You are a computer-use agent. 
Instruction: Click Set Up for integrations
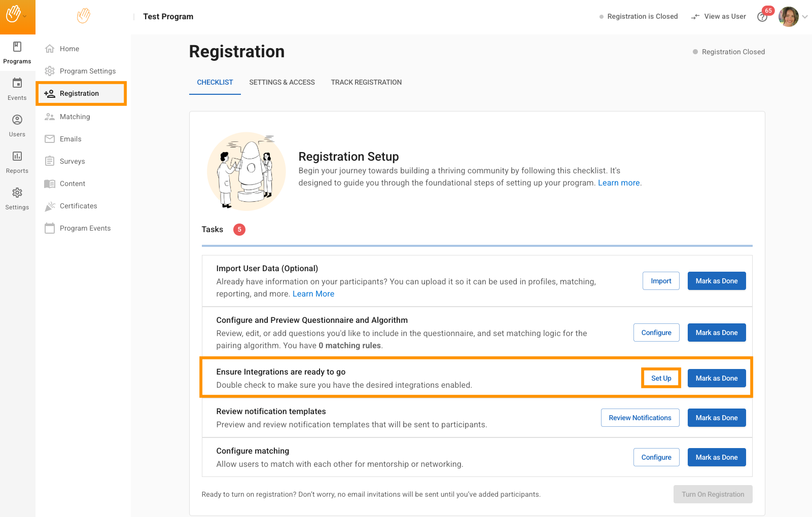click(x=661, y=378)
